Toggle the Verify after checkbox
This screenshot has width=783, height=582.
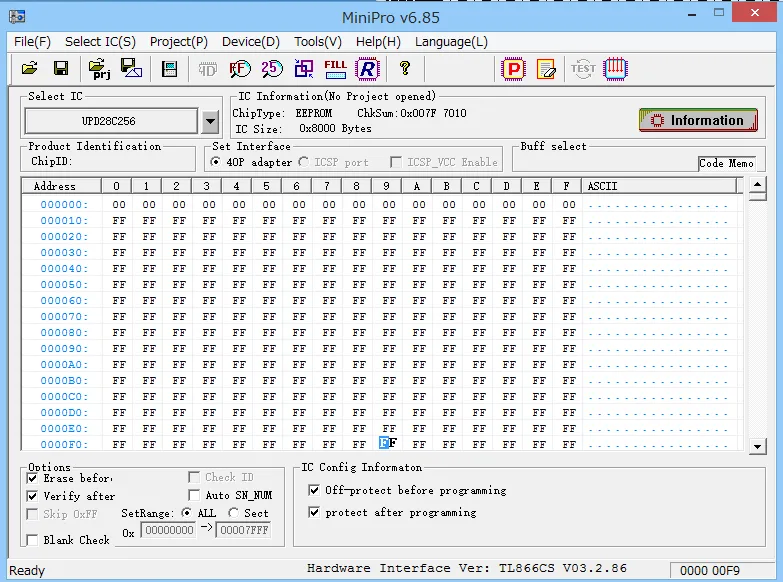pyautogui.click(x=32, y=496)
